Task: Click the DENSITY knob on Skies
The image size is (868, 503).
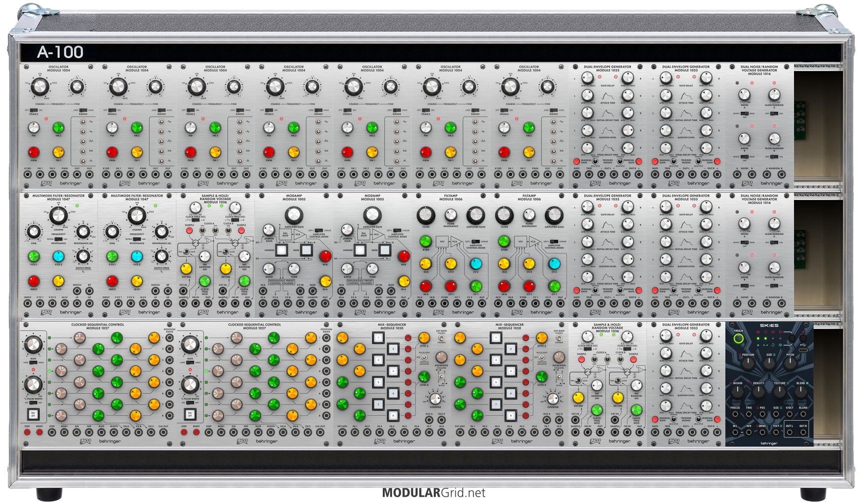Action: click(758, 392)
